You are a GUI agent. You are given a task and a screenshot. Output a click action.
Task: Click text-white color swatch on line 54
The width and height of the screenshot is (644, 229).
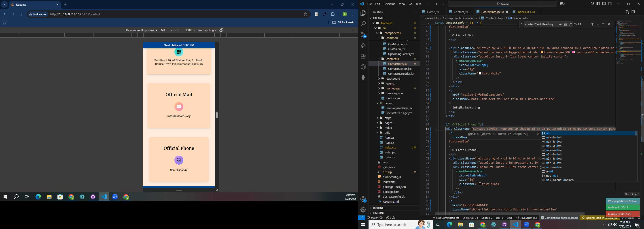(x=480, y=74)
